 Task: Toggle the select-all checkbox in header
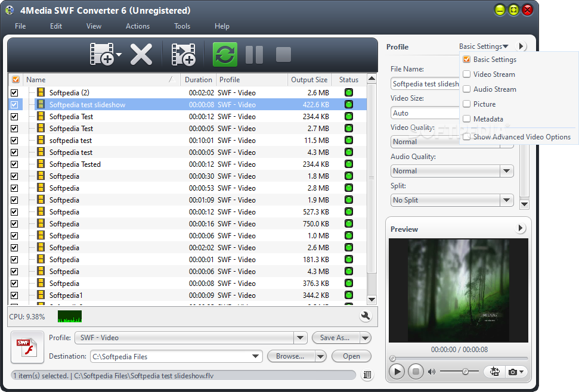pyautogui.click(x=16, y=79)
